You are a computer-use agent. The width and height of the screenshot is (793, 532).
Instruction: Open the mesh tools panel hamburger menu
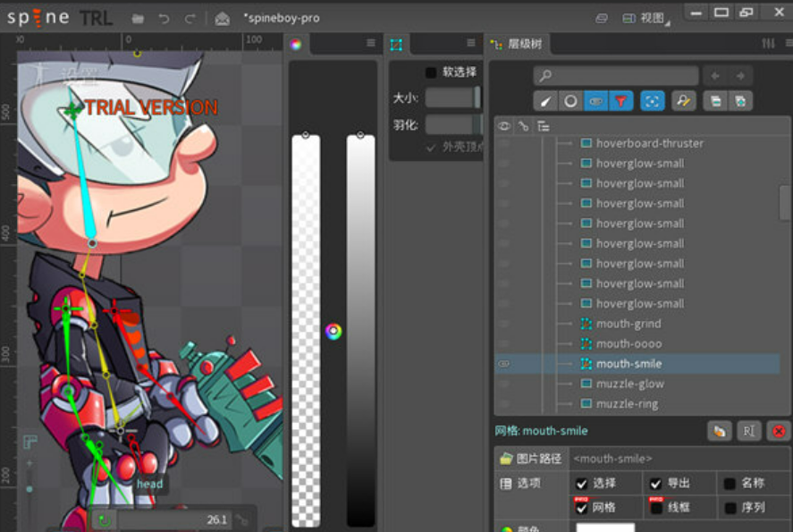[x=471, y=43]
